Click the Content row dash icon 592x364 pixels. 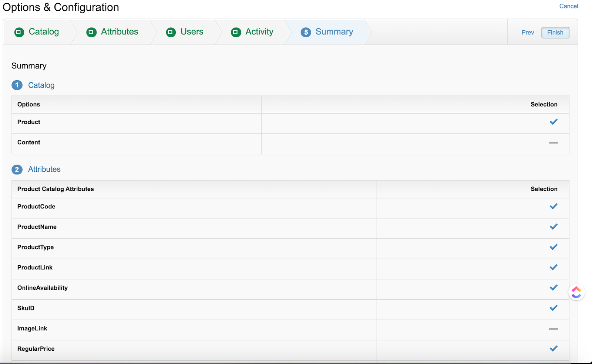(554, 143)
